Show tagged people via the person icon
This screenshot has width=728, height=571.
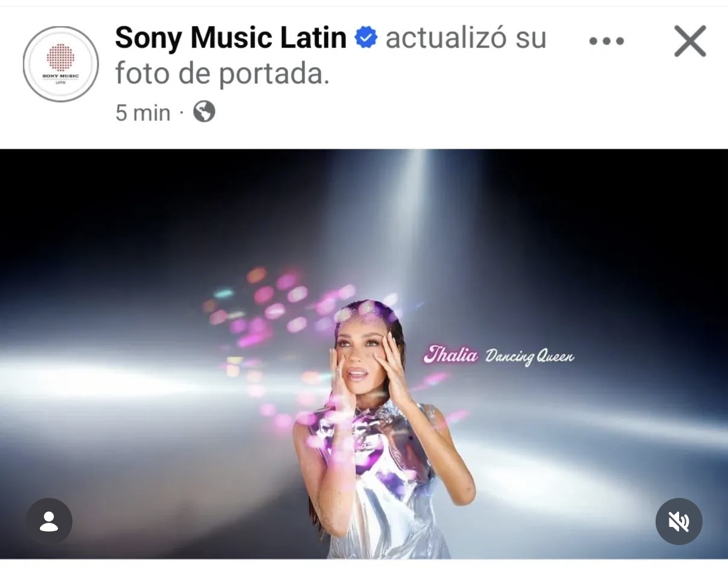(49, 522)
